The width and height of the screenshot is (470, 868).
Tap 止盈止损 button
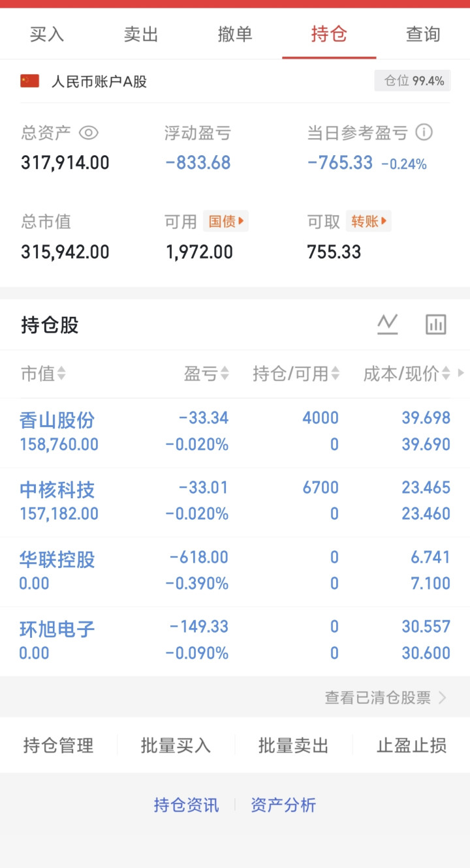pyautogui.click(x=411, y=745)
